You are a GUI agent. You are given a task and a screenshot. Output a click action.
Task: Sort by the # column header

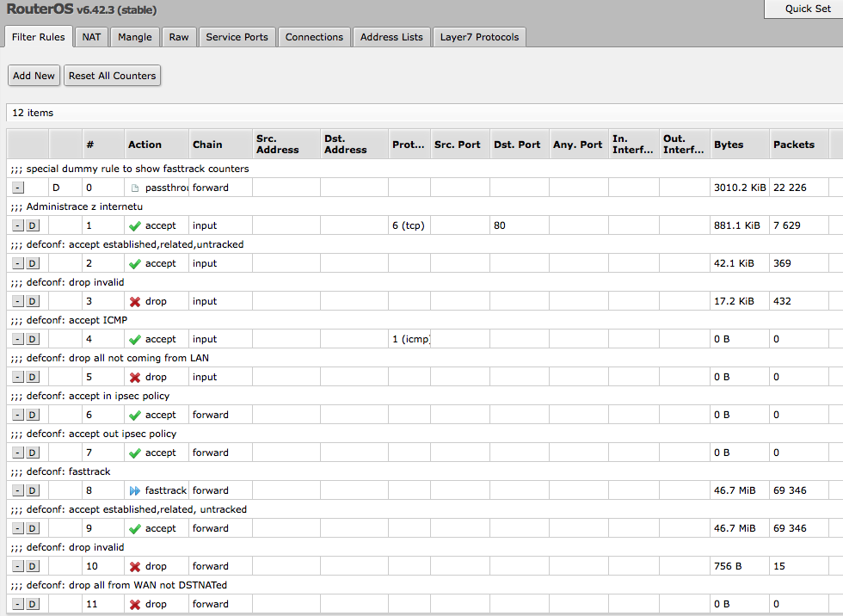[x=103, y=144]
